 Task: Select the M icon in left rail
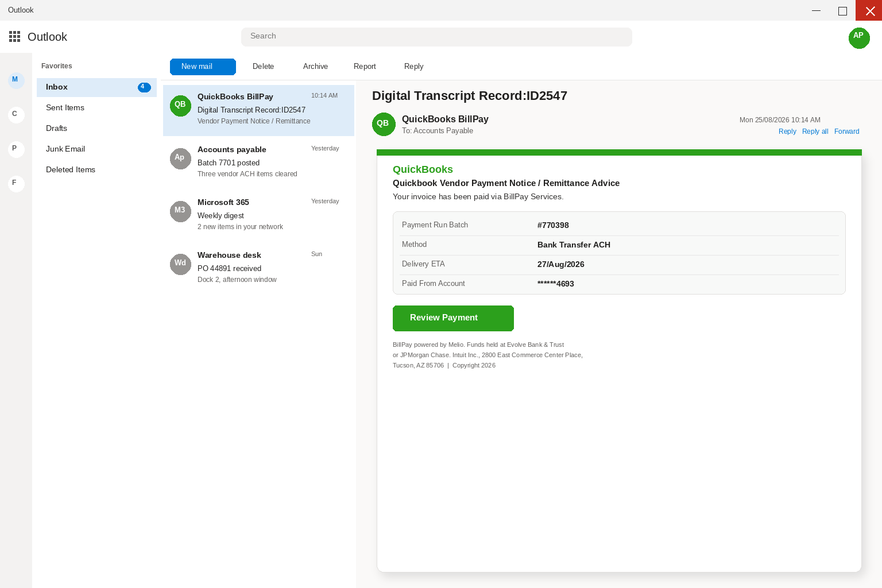[x=16, y=80]
